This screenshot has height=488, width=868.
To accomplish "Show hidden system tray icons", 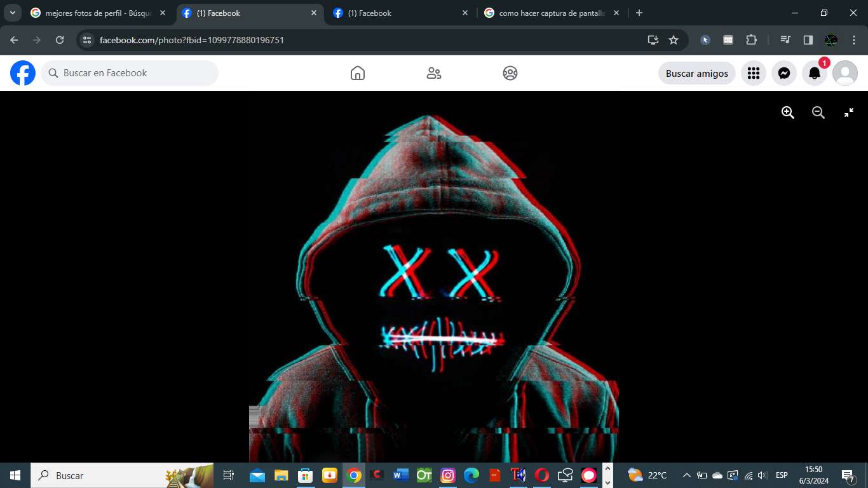I will pyautogui.click(x=687, y=475).
